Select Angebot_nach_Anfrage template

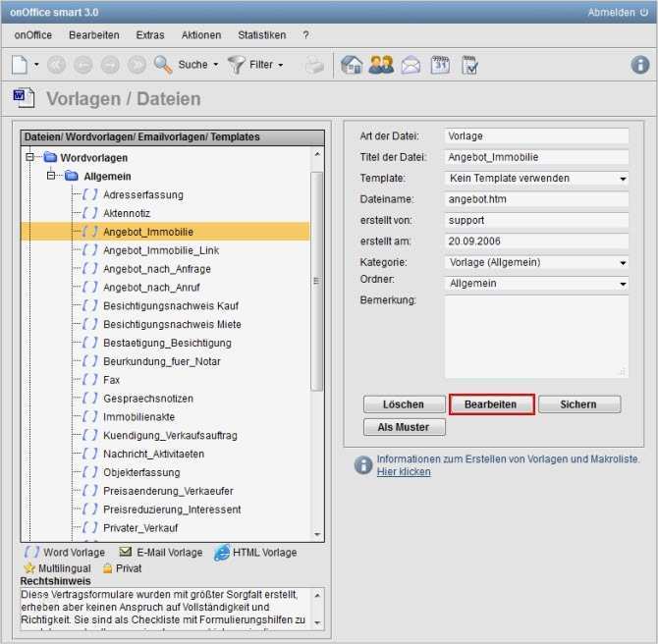157,269
